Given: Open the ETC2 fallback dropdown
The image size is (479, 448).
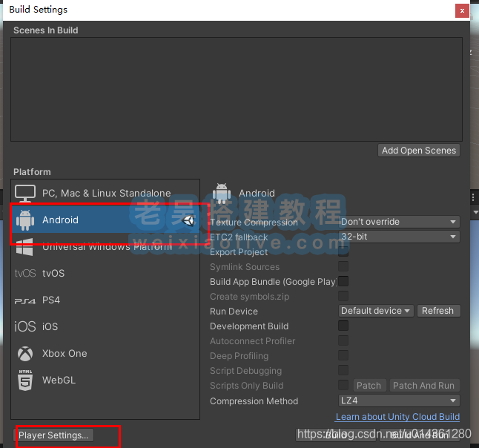Looking at the screenshot, I should pyautogui.click(x=399, y=237).
